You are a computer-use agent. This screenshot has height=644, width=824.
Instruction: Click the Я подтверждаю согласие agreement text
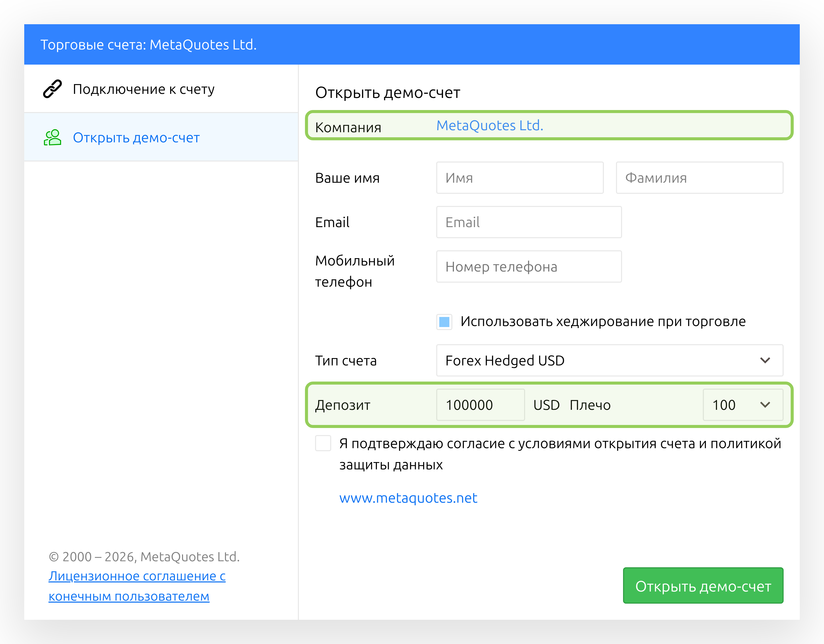click(560, 454)
